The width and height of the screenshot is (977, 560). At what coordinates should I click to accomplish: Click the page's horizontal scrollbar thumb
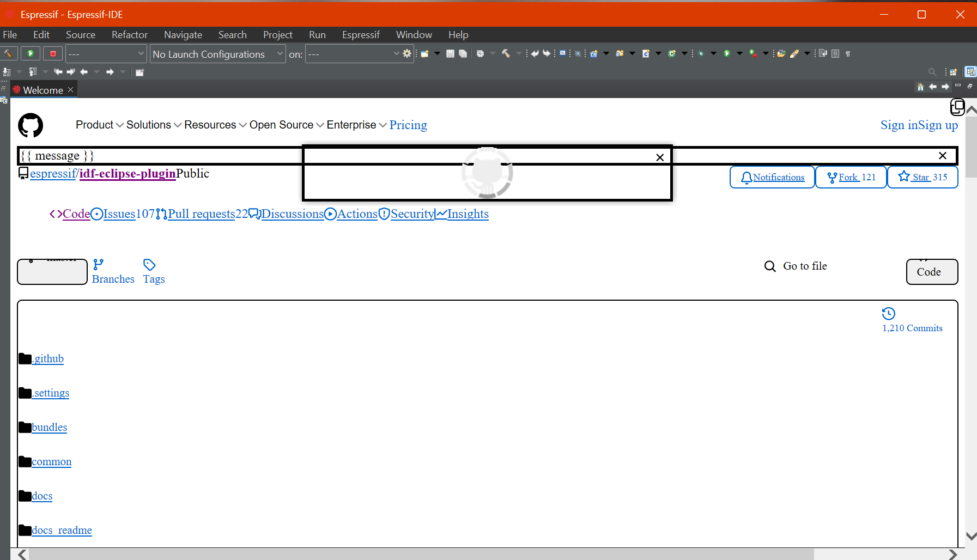click(x=421, y=554)
